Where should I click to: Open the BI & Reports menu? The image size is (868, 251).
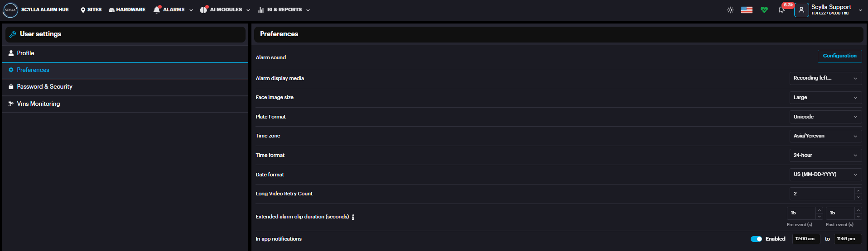tap(284, 10)
